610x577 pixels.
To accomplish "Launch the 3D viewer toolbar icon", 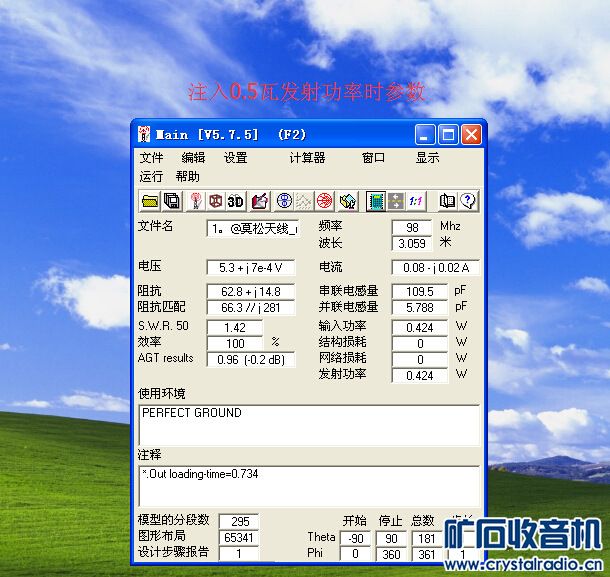I will tap(235, 201).
